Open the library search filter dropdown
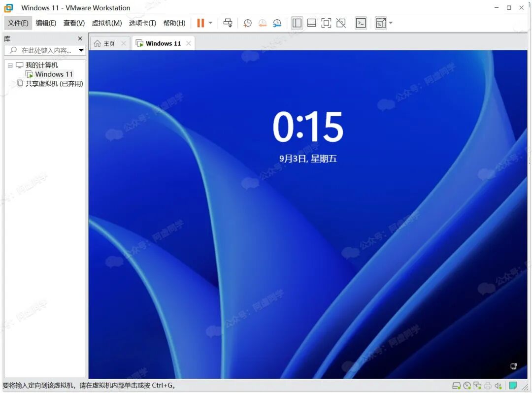Viewport: 532px width, 393px height. [81, 51]
